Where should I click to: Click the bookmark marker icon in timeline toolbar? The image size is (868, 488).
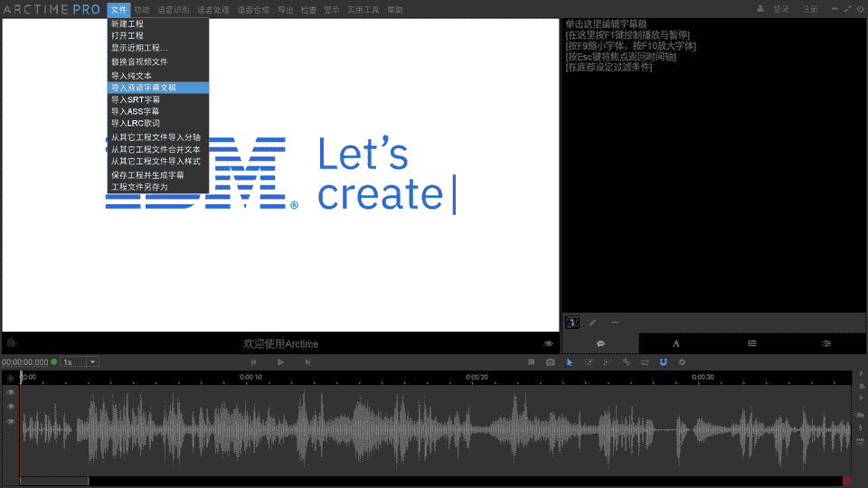532,362
